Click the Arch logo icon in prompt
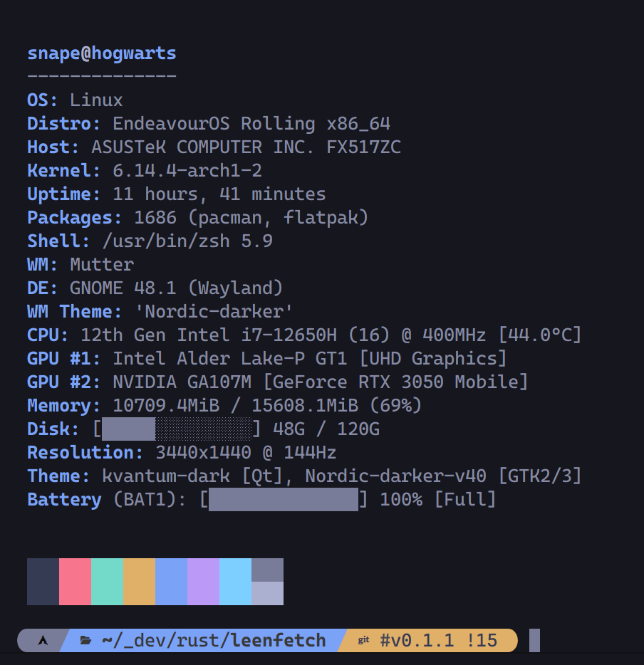Image resolution: width=644 pixels, height=665 pixels. click(43, 640)
